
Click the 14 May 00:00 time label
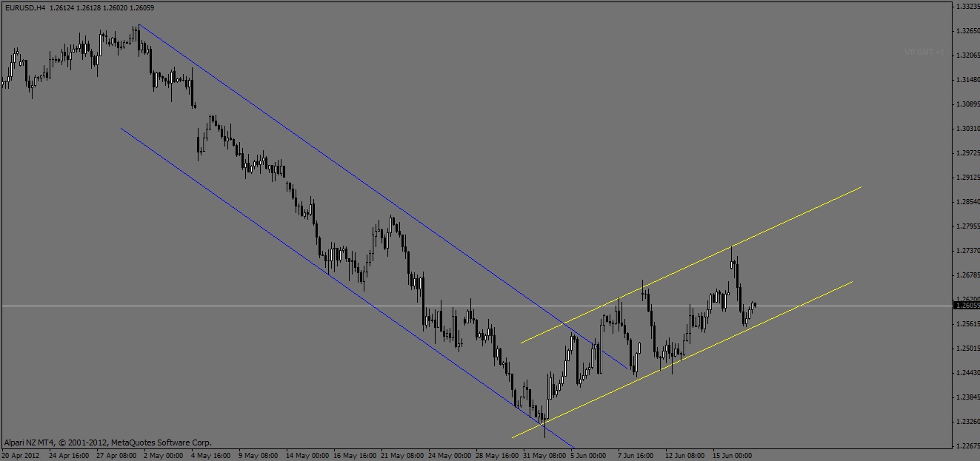[x=307, y=455]
